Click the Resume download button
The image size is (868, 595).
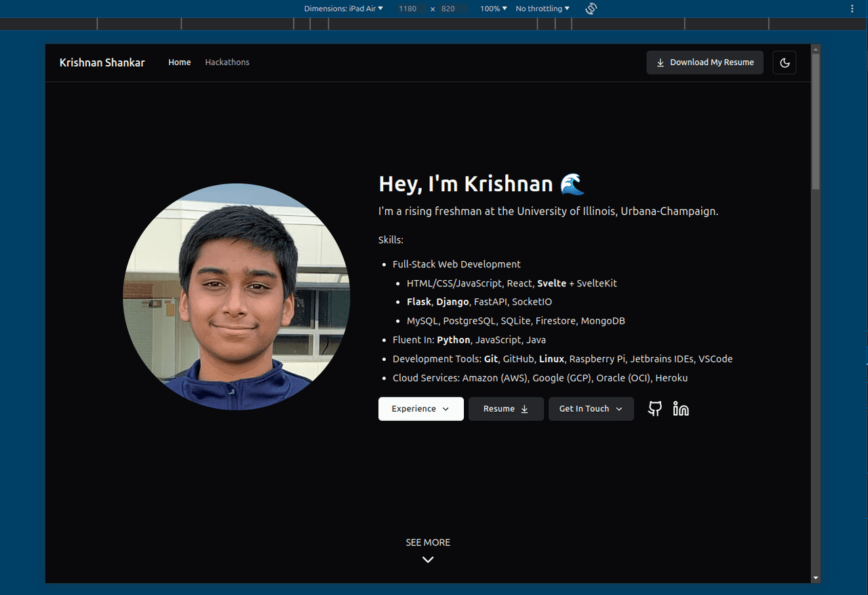[x=506, y=409]
